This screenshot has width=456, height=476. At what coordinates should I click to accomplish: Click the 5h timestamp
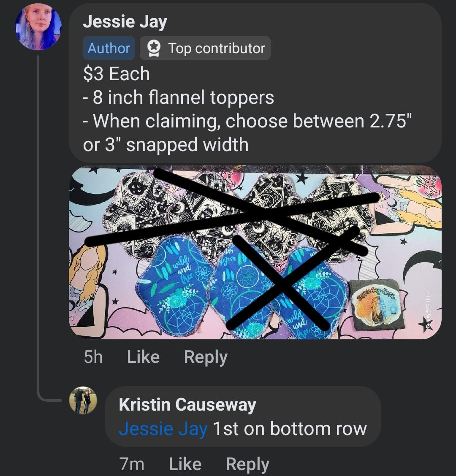click(93, 357)
